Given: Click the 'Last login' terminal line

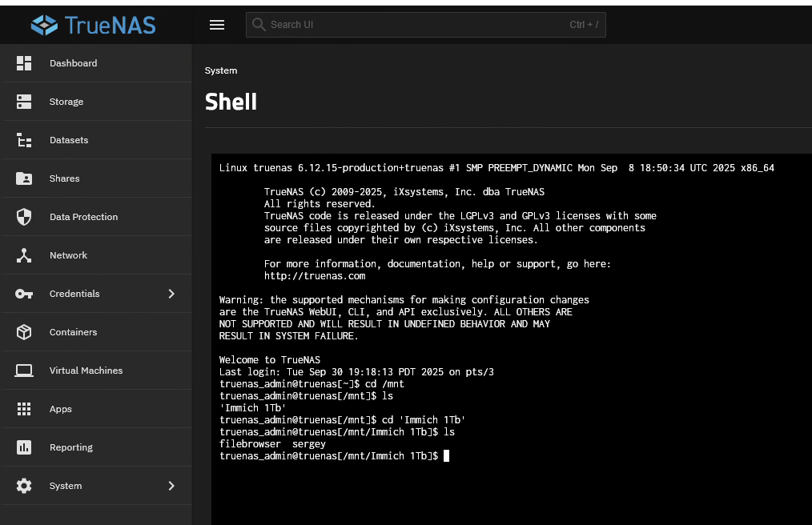Looking at the screenshot, I should click(356, 372).
